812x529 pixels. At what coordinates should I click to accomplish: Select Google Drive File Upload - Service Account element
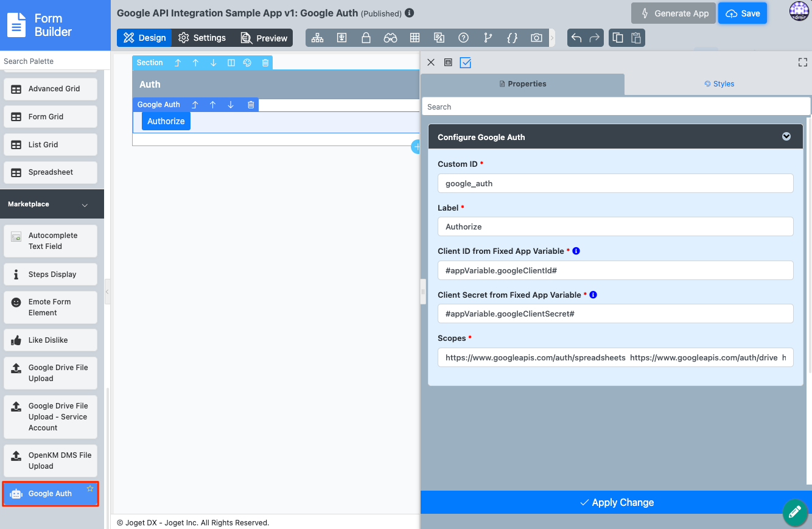pos(51,417)
